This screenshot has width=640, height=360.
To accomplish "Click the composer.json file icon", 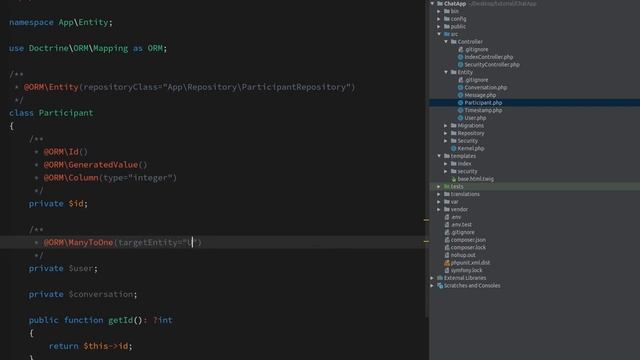I will (x=447, y=240).
